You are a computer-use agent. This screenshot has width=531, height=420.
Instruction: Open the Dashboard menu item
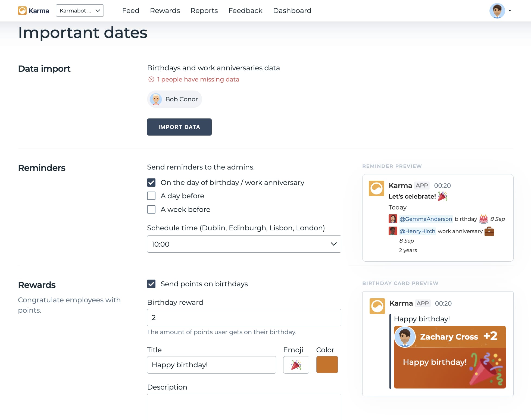(x=292, y=11)
